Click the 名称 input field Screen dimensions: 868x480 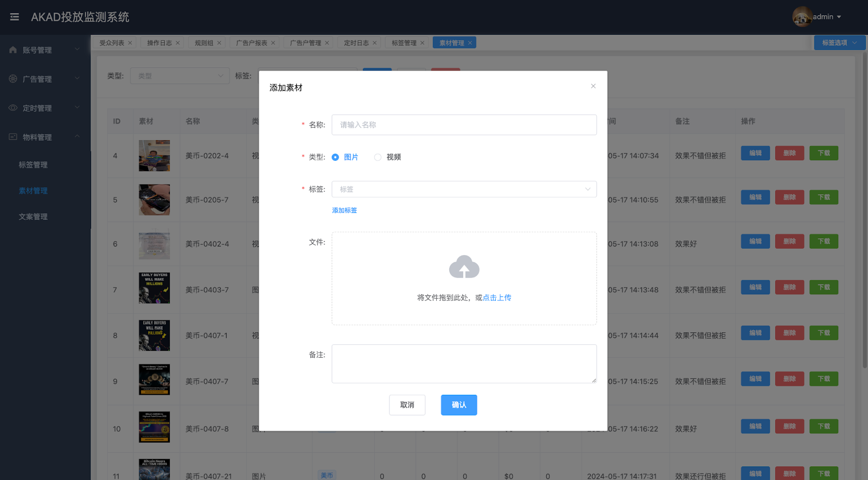click(x=464, y=125)
